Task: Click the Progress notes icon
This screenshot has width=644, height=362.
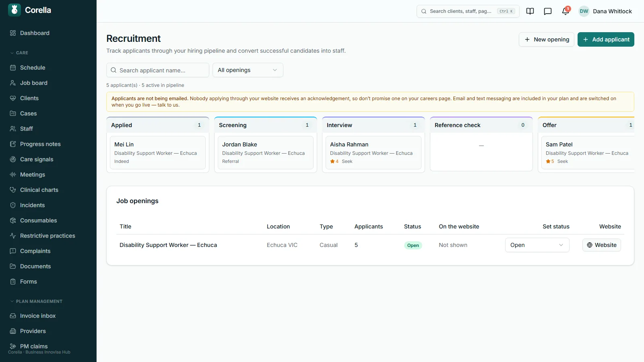Action: tap(13, 144)
